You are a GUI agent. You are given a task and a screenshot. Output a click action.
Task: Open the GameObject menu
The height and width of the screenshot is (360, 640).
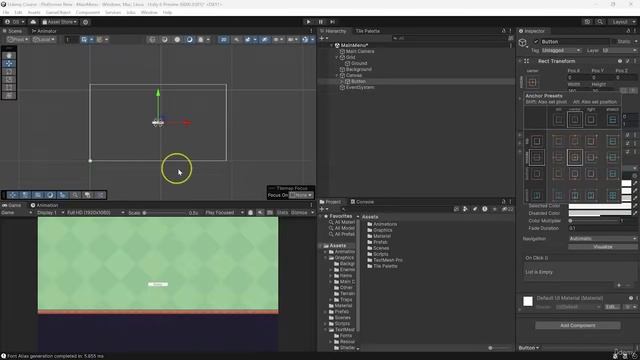58,13
